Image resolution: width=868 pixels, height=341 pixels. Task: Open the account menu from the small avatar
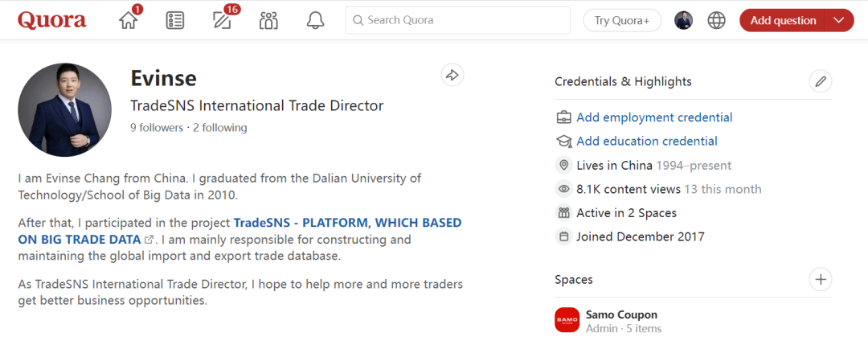coord(683,21)
